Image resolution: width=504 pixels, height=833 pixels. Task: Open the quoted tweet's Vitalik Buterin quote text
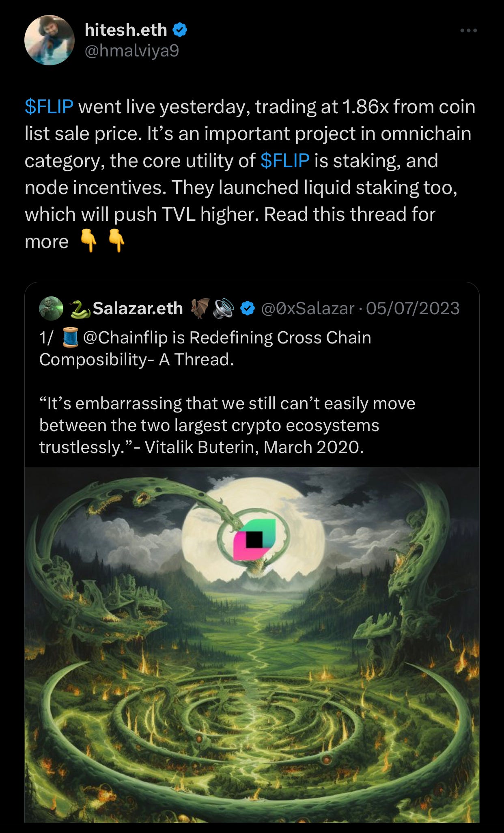coord(227,425)
